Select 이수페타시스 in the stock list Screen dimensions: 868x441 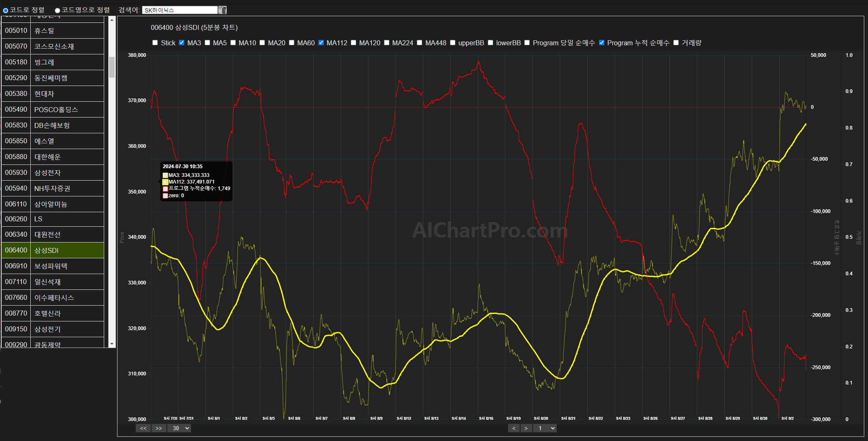coord(53,298)
